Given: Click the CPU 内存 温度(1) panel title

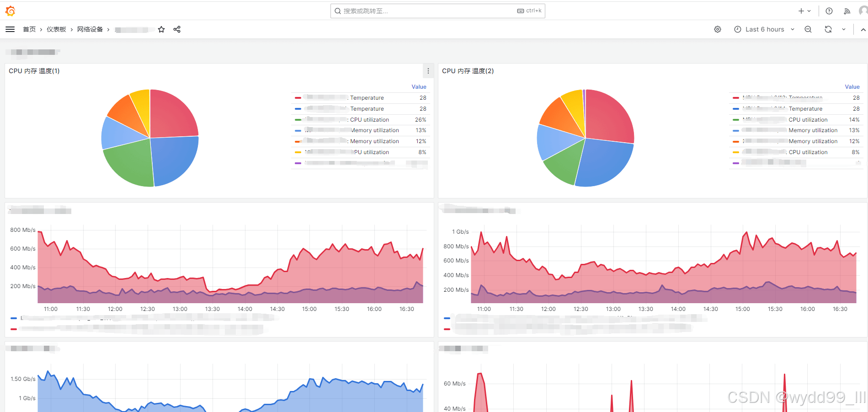Looking at the screenshot, I should coord(34,71).
